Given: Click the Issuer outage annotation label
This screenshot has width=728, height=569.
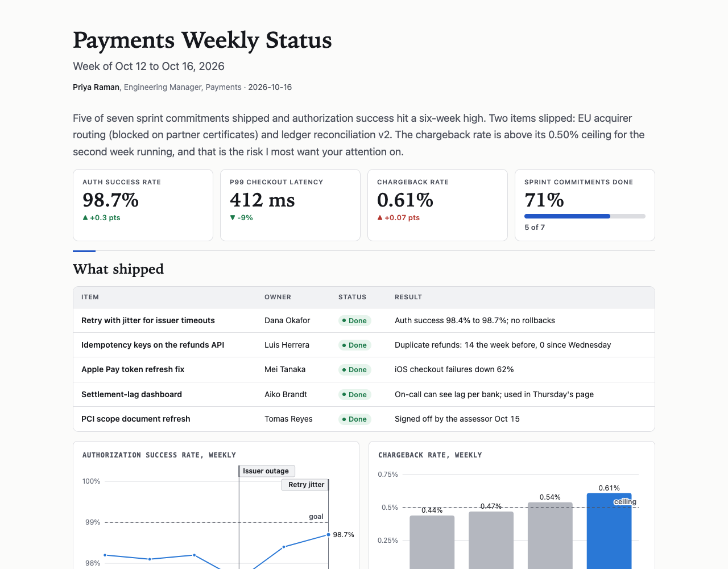Looking at the screenshot, I should click(x=267, y=471).
